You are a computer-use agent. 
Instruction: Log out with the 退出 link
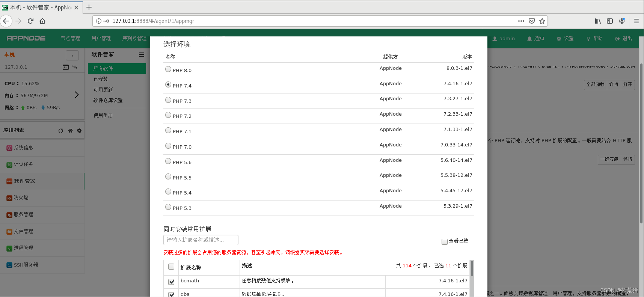pyautogui.click(x=624, y=39)
